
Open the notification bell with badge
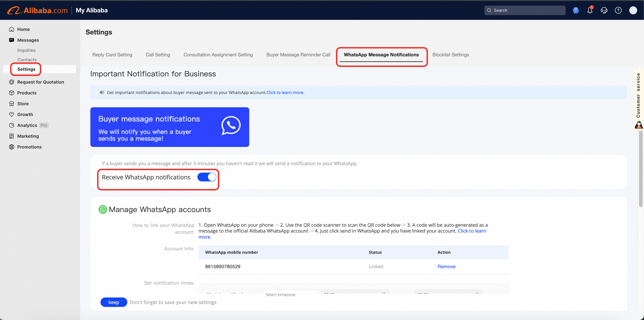(590, 10)
